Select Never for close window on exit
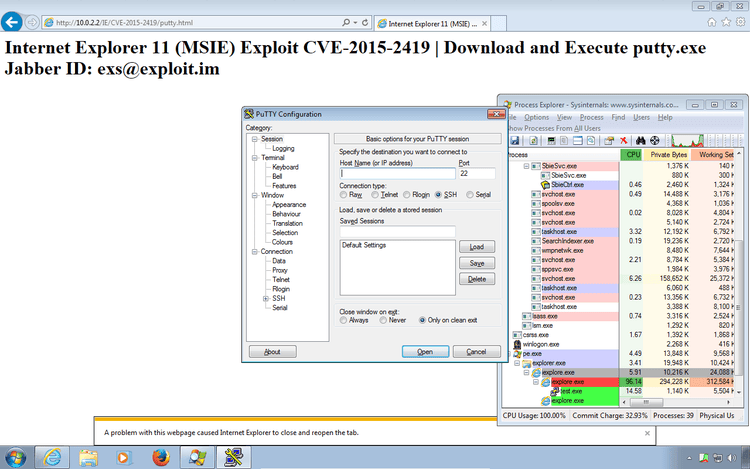Viewport: 750px width, 469px height. (383, 320)
